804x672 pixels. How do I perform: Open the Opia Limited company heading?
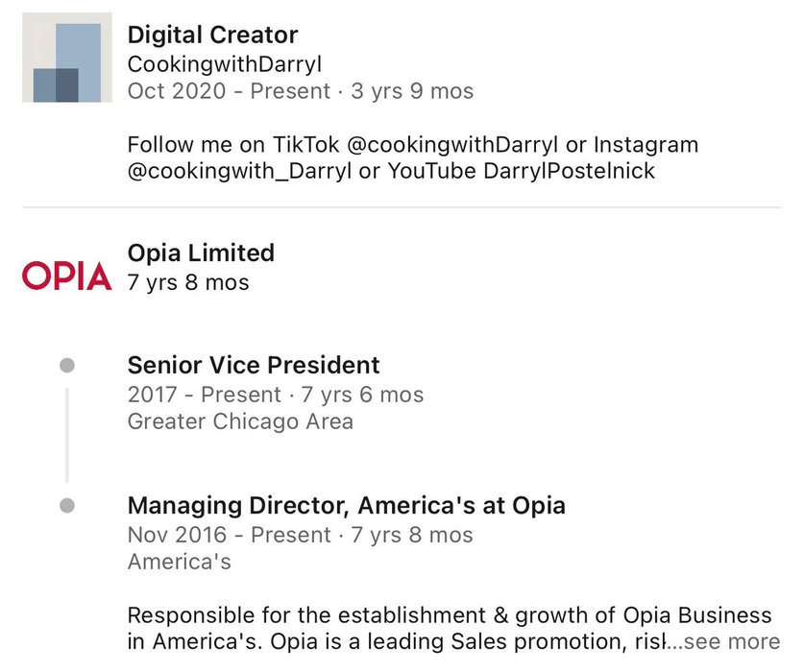pyautogui.click(x=201, y=253)
